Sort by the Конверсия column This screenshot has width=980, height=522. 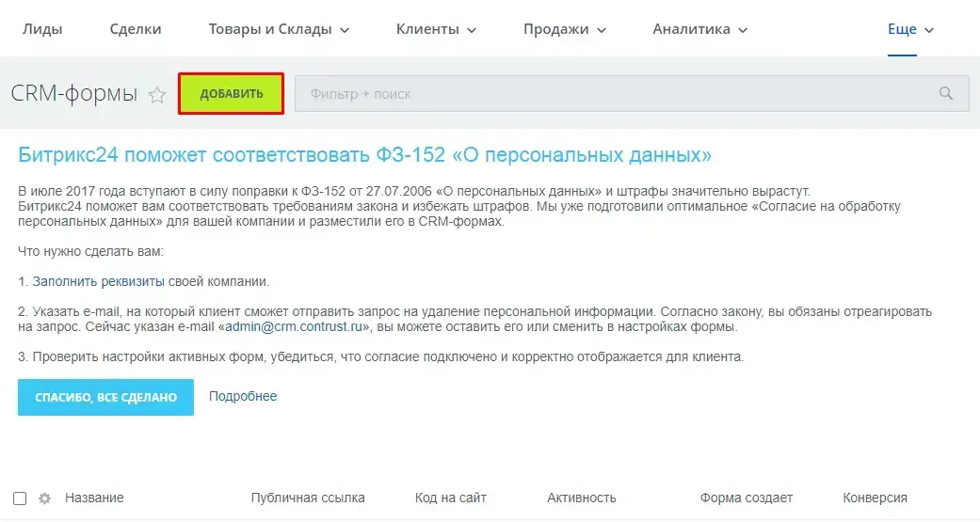click(x=875, y=498)
